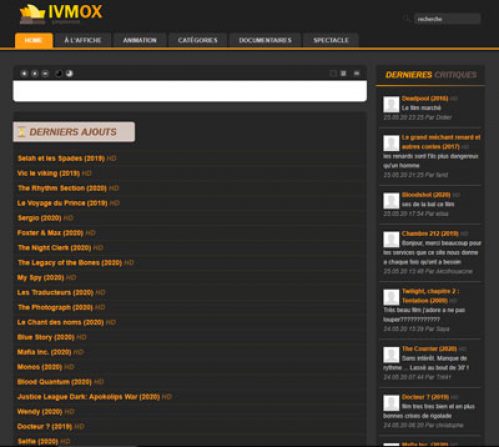The image size is (499, 447).
Task: Open Sergio (2020)
Action: pyautogui.click(x=39, y=218)
